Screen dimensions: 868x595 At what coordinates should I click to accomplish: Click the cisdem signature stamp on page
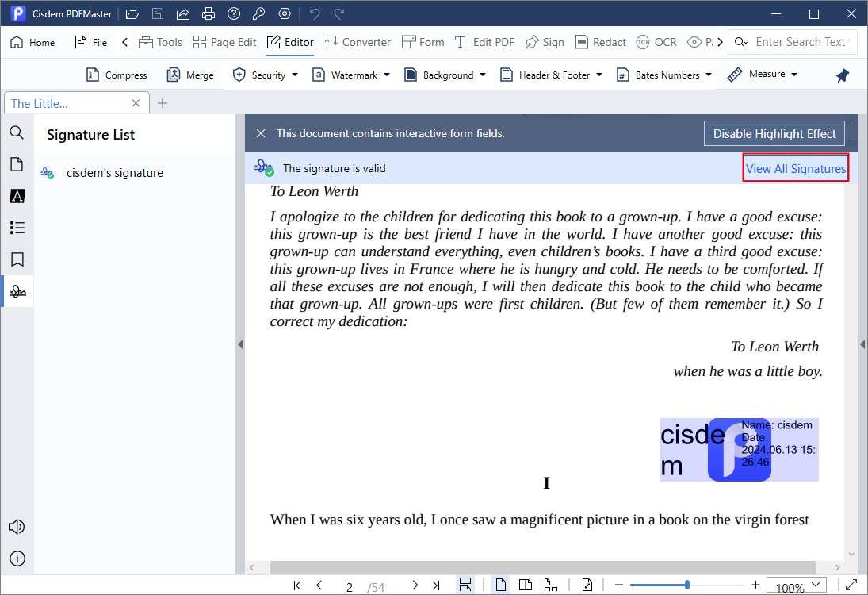pyautogui.click(x=739, y=449)
